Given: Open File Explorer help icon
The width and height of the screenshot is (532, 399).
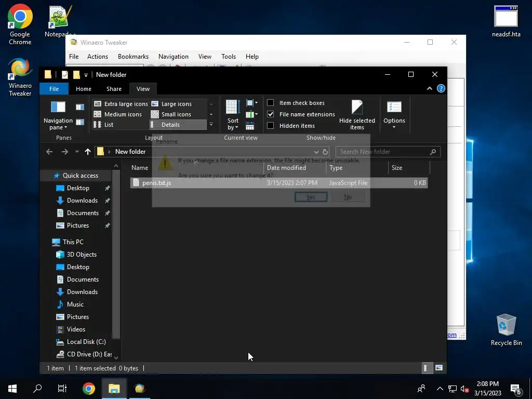Looking at the screenshot, I should [441, 88].
